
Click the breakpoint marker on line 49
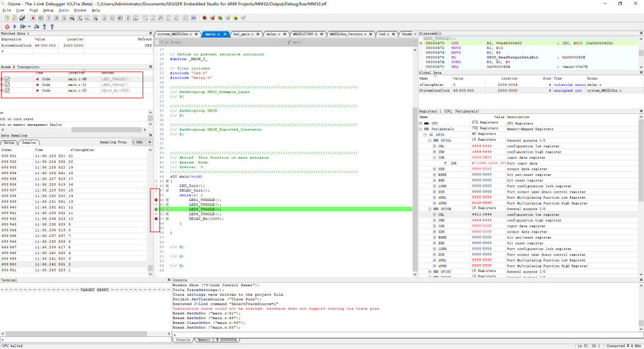pos(156,200)
